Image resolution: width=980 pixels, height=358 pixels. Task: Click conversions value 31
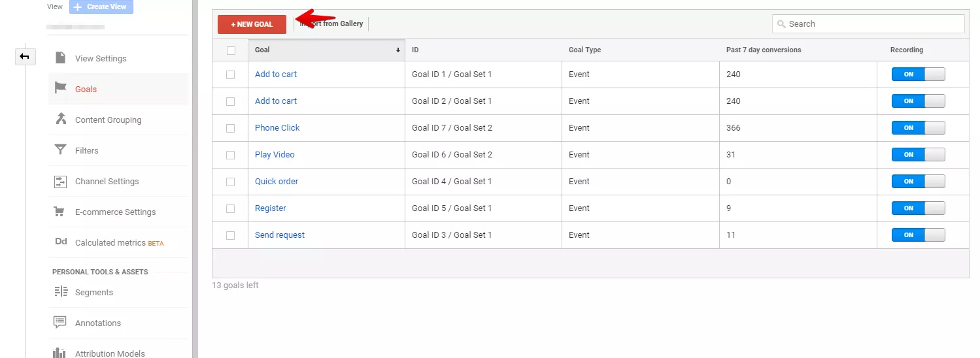pos(731,155)
